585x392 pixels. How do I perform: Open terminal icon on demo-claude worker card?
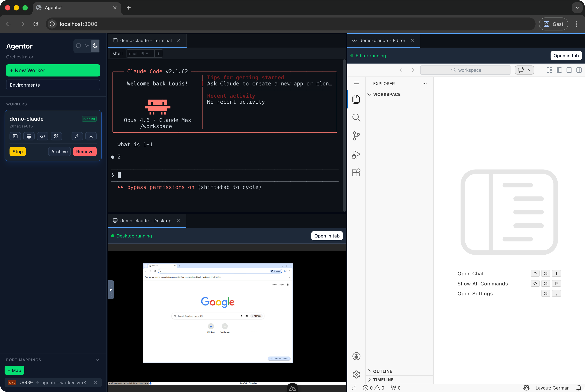(15, 136)
